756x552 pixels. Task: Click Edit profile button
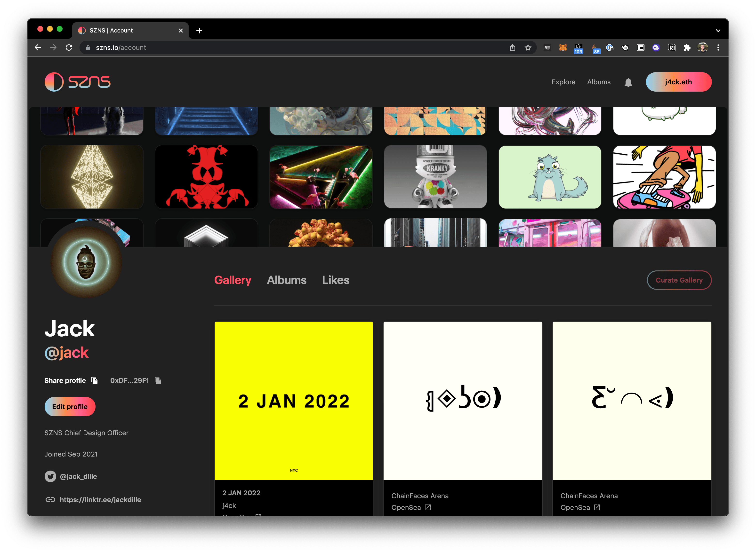click(70, 407)
